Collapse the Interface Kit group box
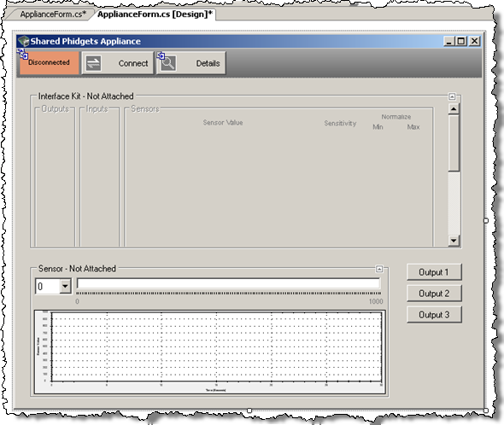Image resolution: width=504 pixels, height=425 pixels. (x=452, y=96)
